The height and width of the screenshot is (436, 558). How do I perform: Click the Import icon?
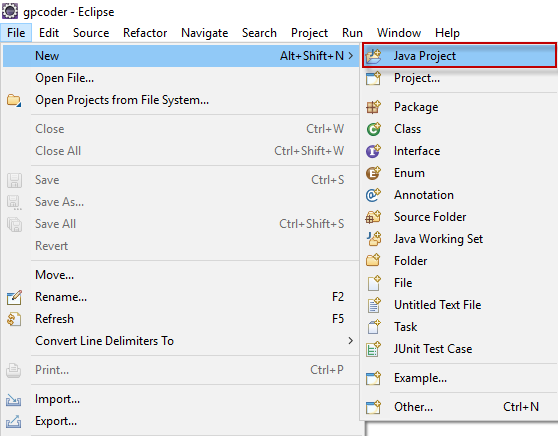pos(14,400)
